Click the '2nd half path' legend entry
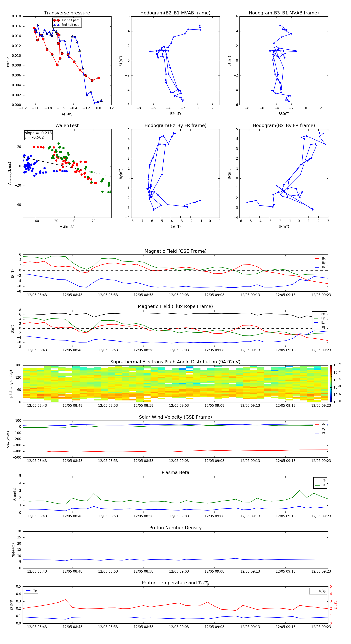 [x=67, y=25]
